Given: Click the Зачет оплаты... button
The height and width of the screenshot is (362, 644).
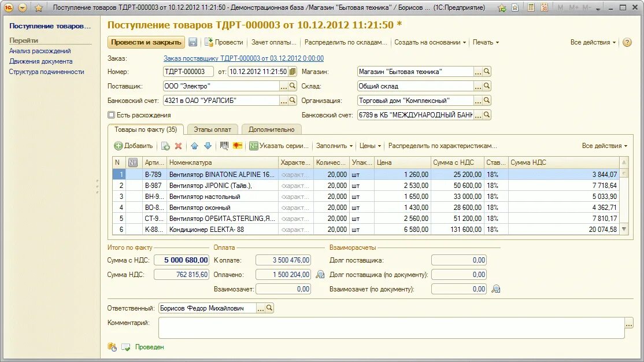Looking at the screenshot, I should pyautogui.click(x=273, y=42).
